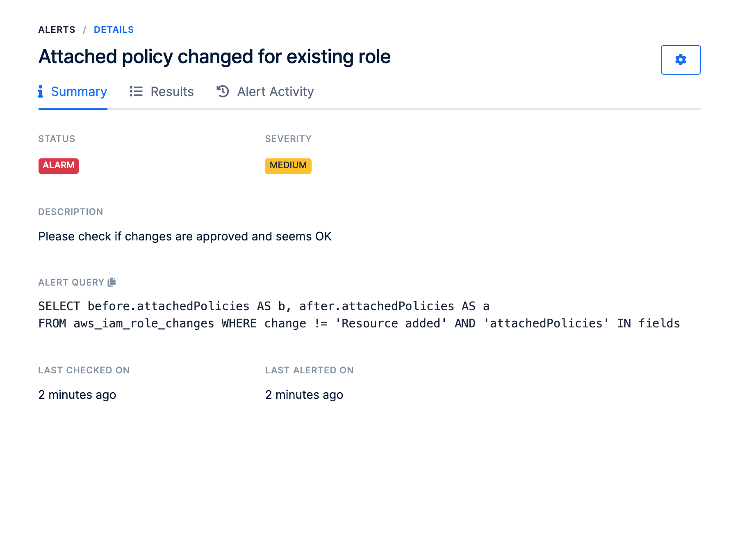Open the Alert Activity tab

pyautogui.click(x=275, y=91)
